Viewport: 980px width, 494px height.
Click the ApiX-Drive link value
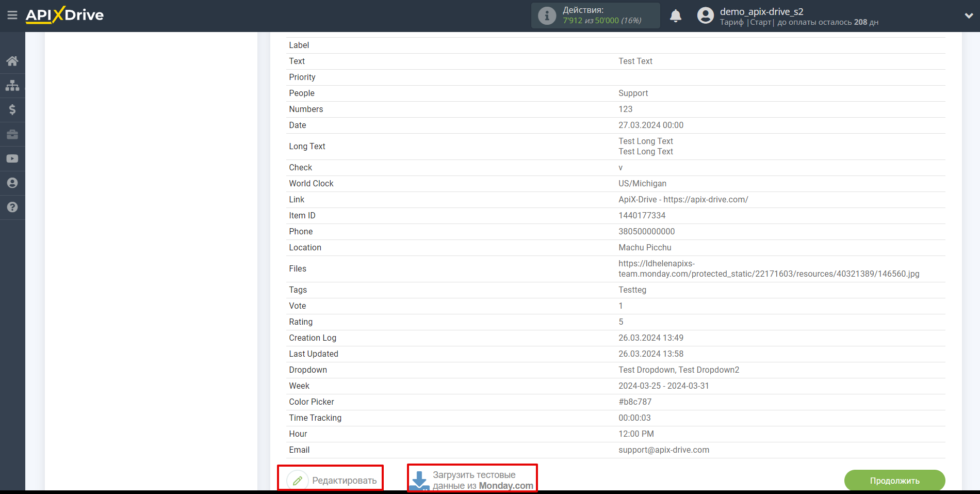pyautogui.click(x=683, y=199)
